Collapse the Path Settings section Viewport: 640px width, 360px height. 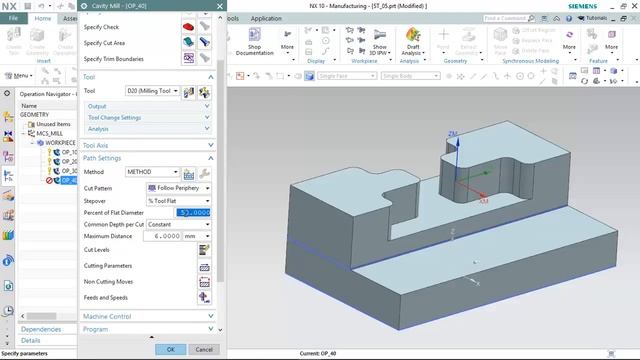(211, 158)
